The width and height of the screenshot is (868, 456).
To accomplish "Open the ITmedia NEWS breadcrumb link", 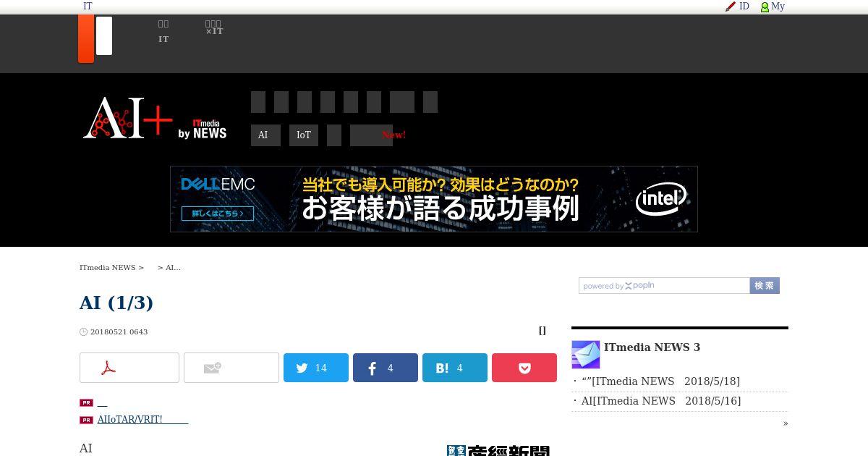I will pyautogui.click(x=108, y=268).
